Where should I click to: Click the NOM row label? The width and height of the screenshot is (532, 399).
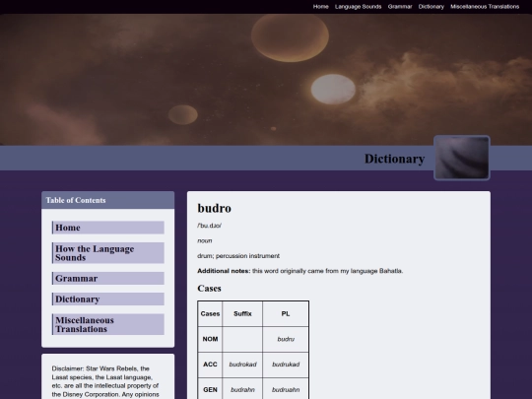point(210,339)
